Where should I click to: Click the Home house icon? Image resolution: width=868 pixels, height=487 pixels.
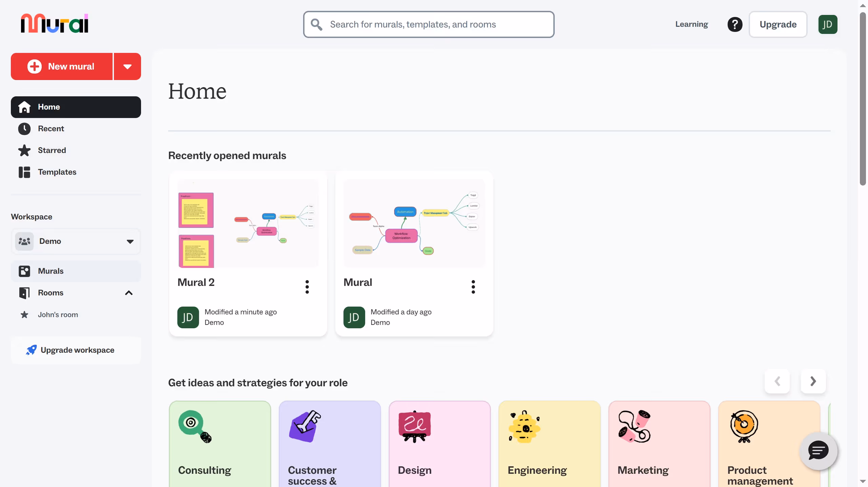click(24, 107)
